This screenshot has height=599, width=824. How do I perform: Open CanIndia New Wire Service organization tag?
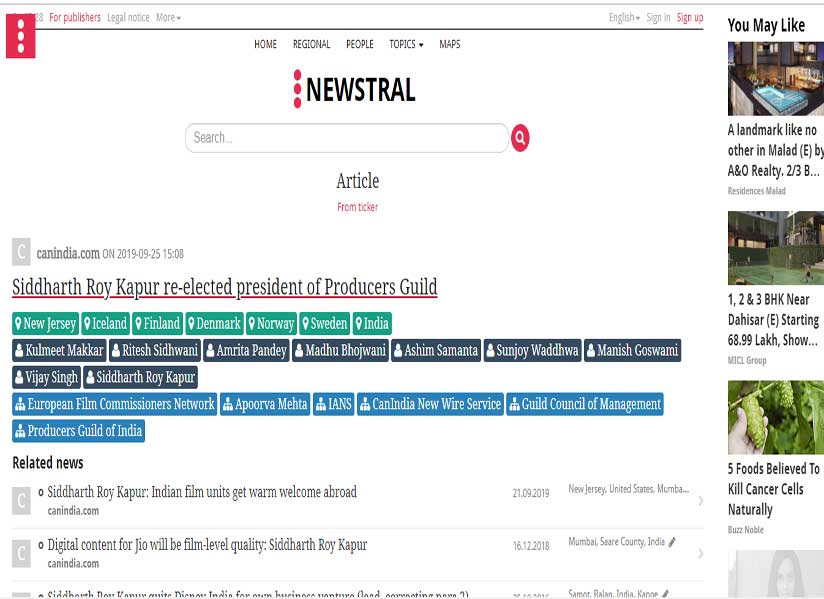(430, 404)
